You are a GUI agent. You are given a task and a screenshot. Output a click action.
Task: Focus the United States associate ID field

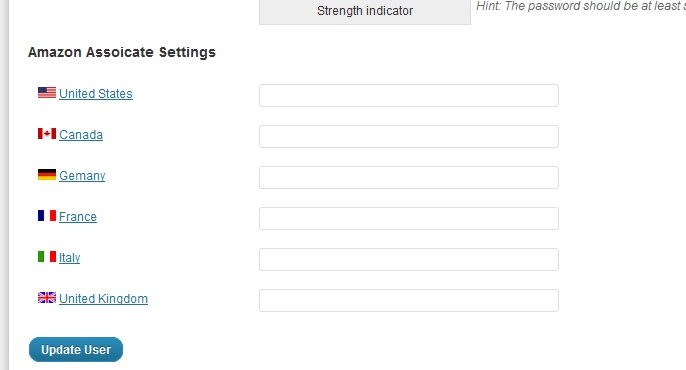409,95
